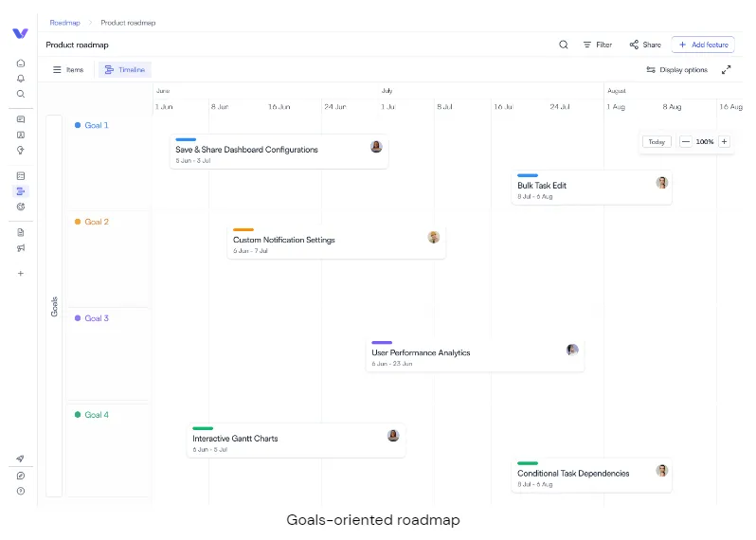Open notifications bell in sidebar
The image size is (756, 540).
point(21,79)
